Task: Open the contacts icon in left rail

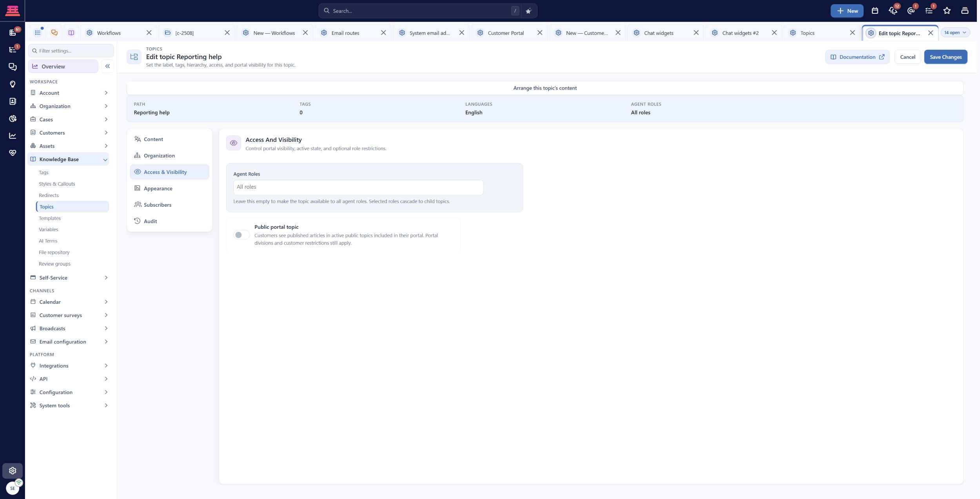Action: click(x=13, y=101)
